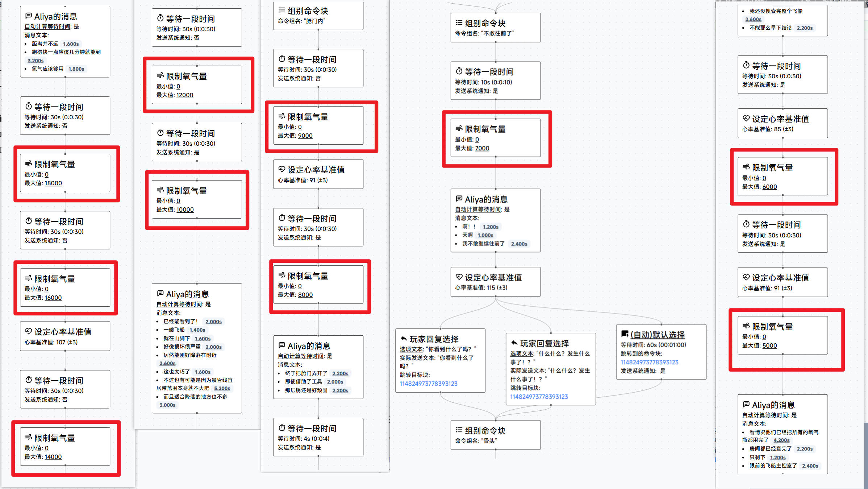Click the min value 0 in the 5000 oxygen node
This screenshot has width=868, height=489.
[764, 337]
